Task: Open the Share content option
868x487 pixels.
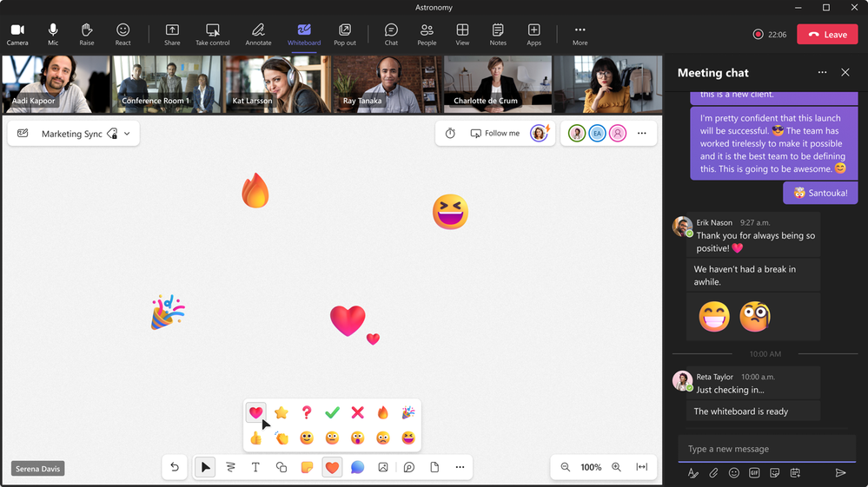Action: pyautogui.click(x=172, y=34)
